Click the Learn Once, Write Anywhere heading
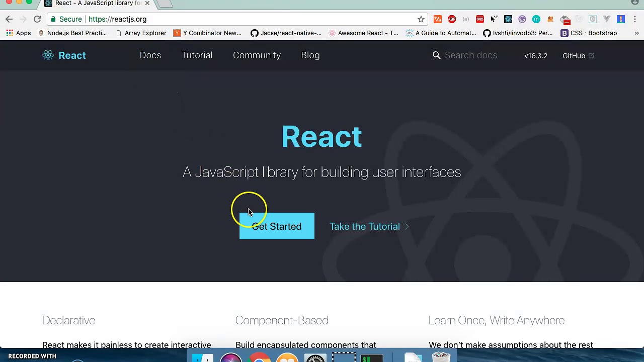This screenshot has height=362, width=644. pos(497,320)
